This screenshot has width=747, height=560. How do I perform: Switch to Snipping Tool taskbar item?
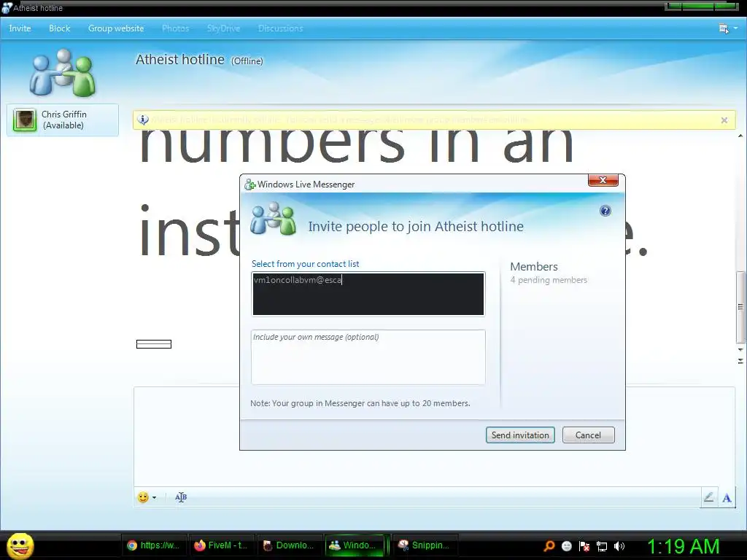point(425,545)
